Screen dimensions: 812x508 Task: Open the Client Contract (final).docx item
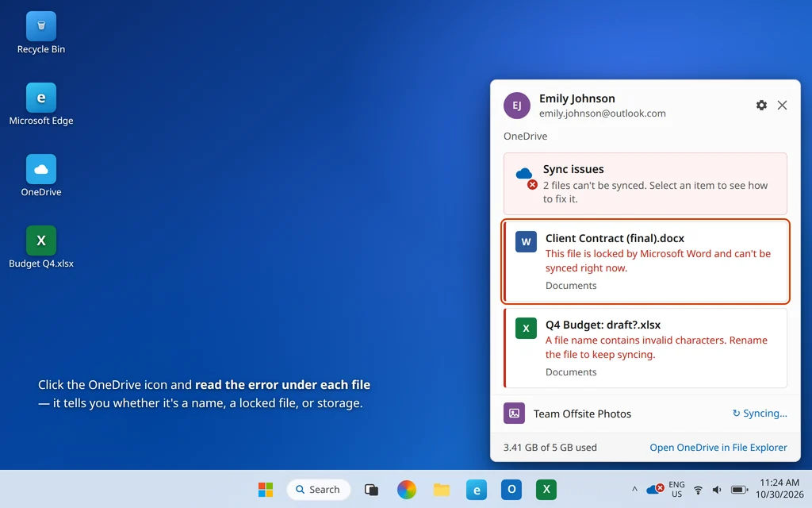pos(645,261)
